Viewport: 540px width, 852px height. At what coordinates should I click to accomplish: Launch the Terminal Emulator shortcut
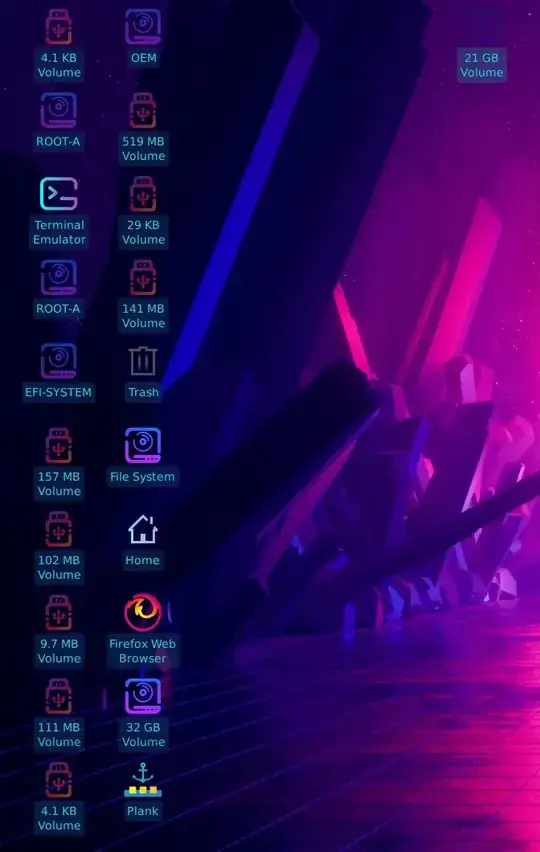[x=59, y=194]
